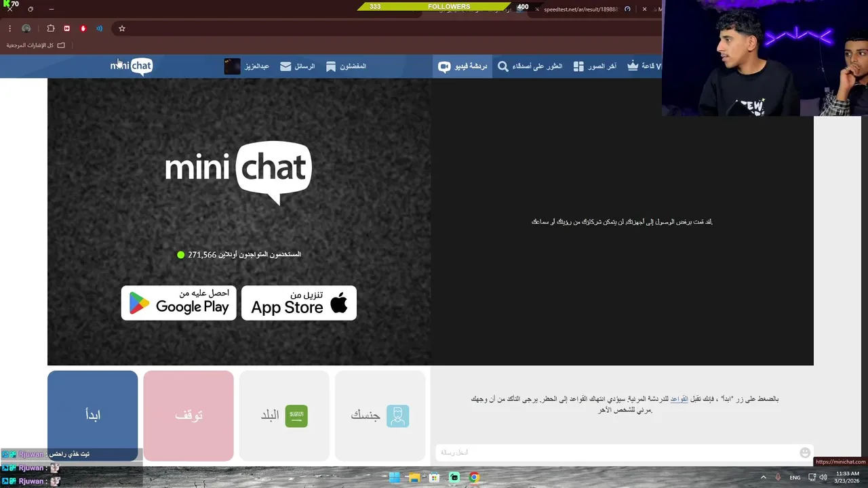The image size is (868, 488).
Task: Show hidden system tray icons
Action: point(764,477)
